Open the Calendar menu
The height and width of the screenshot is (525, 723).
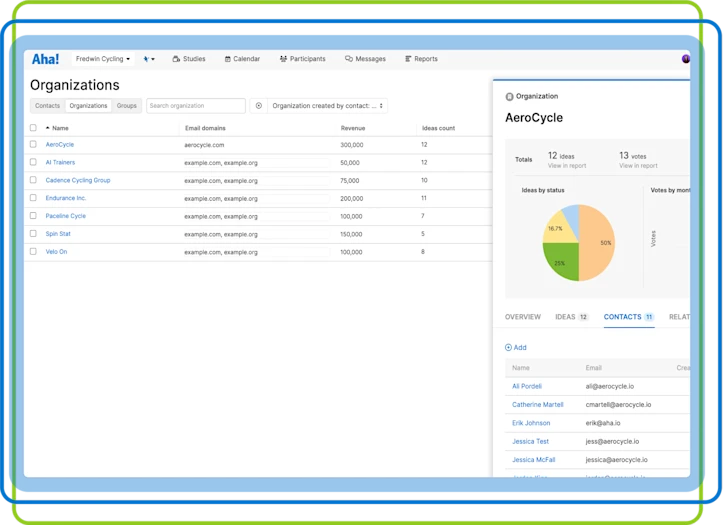tap(242, 59)
